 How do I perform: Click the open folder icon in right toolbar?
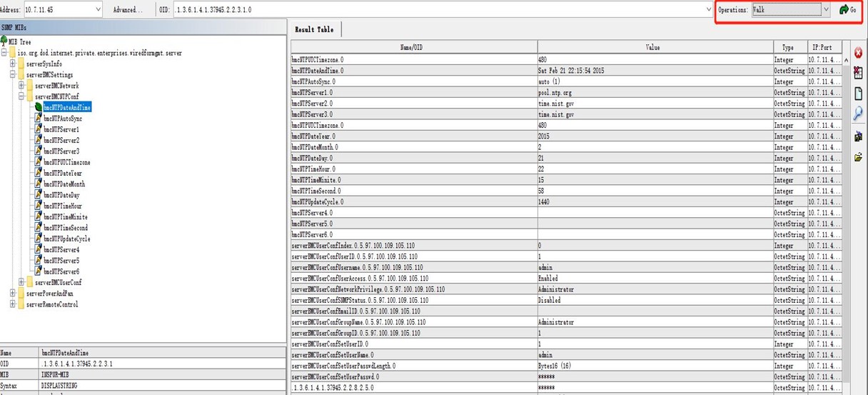(858, 157)
